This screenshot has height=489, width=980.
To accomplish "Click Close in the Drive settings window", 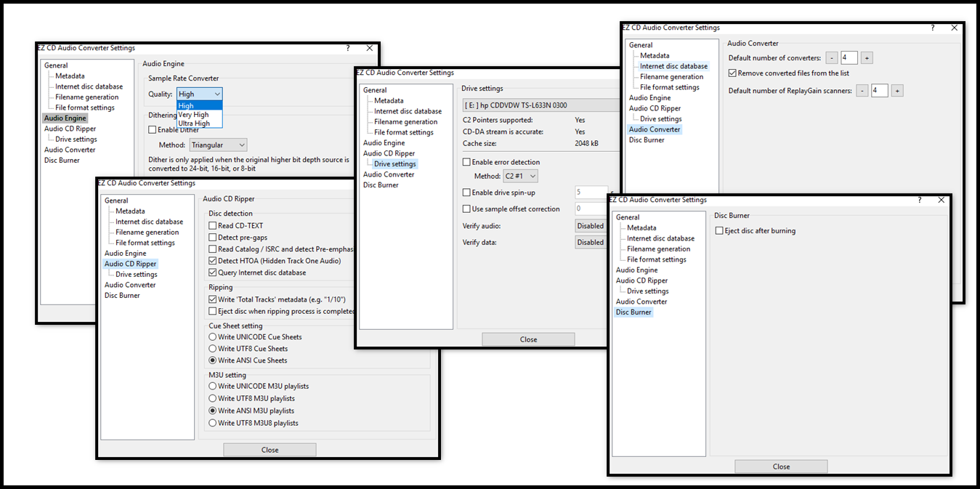I will coord(528,339).
